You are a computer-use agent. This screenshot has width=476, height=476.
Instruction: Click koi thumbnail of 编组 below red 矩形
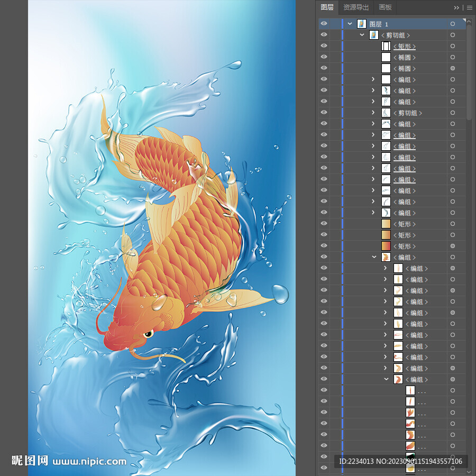point(386,257)
